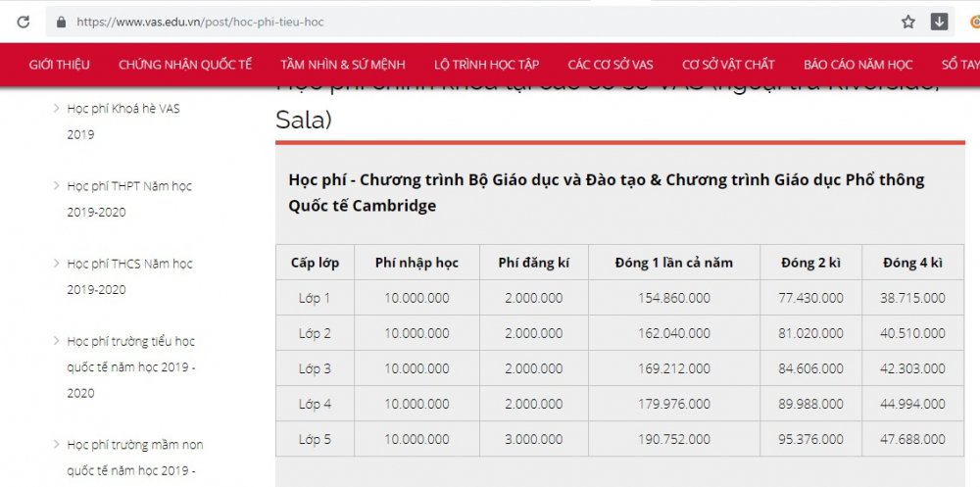Click the download arrow icon in the address bar
980x487 pixels.
tap(938, 22)
